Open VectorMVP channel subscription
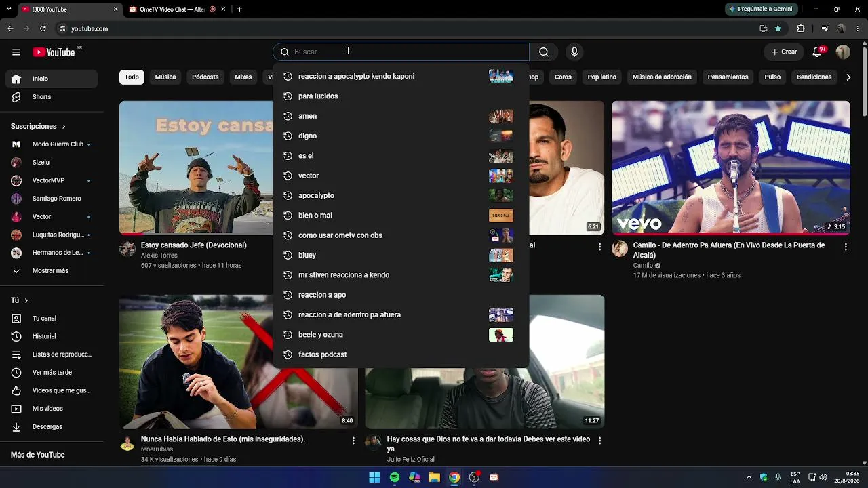 pyautogui.click(x=52, y=180)
